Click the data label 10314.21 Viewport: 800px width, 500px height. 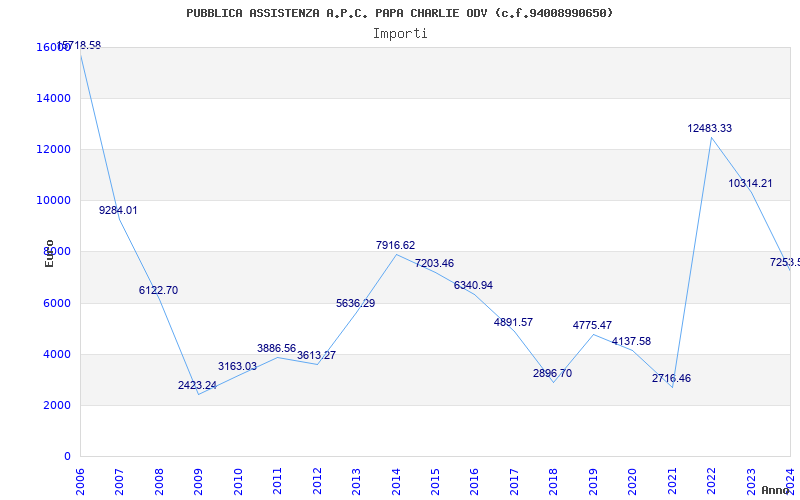751,183
